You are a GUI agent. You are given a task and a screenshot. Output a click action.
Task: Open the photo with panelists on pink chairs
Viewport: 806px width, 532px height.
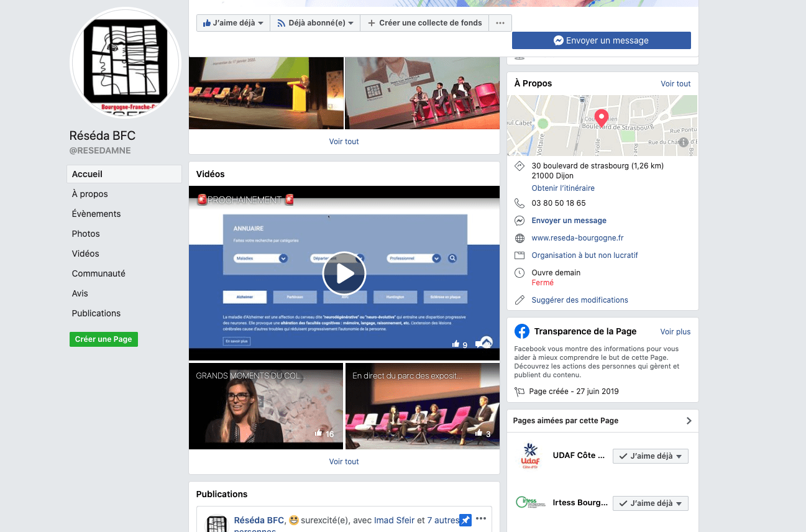(x=423, y=93)
